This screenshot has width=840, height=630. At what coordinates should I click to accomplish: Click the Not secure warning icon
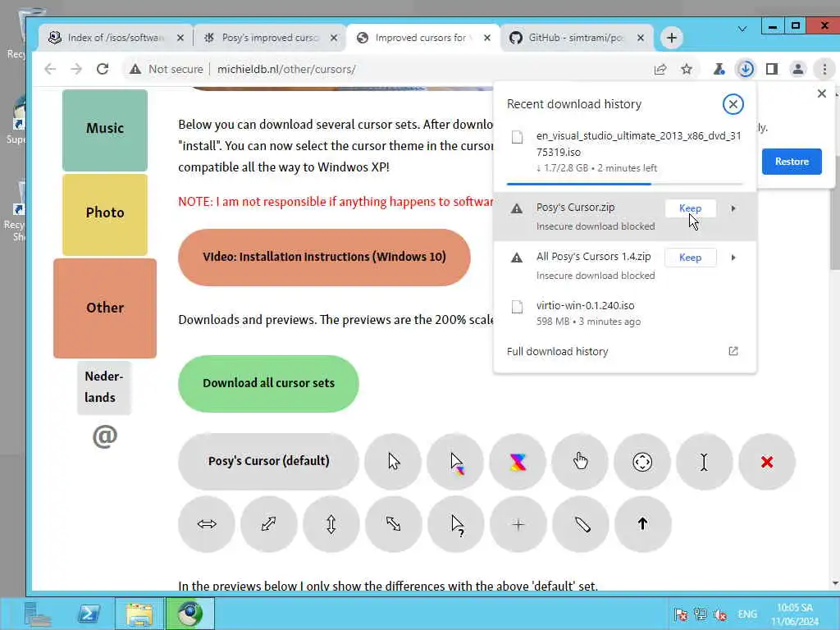(x=135, y=69)
